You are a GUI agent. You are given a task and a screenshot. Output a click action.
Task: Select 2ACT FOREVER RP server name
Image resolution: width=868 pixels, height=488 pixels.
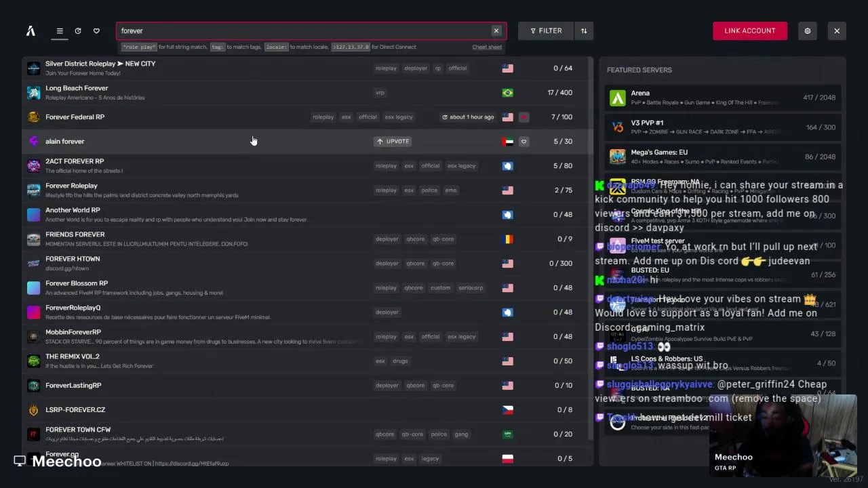75,161
